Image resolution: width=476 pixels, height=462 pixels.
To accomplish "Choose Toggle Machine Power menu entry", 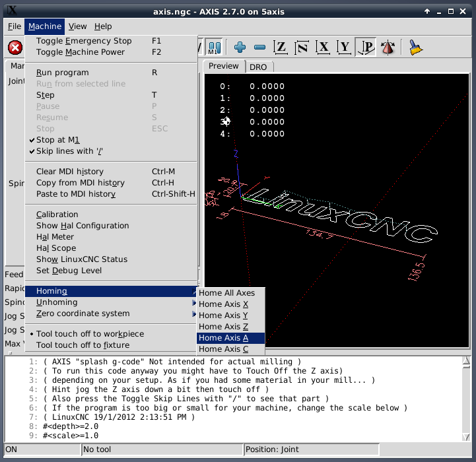I will pyautogui.click(x=111, y=52).
